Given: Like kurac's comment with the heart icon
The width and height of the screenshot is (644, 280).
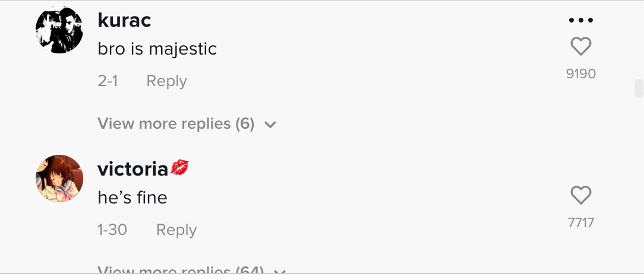Looking at the screenshot, I should [581, 46].
